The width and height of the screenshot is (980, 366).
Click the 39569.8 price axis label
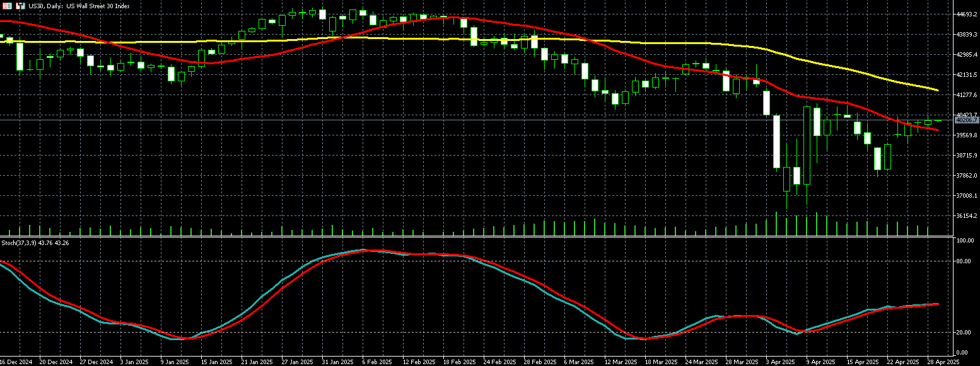[x=967, y=135]
